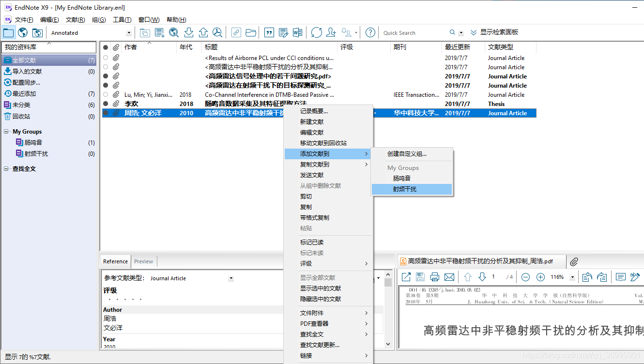This screenshot has height=364, width=644.
Task: Click the Share Library icon
Action: pos(331,32)
